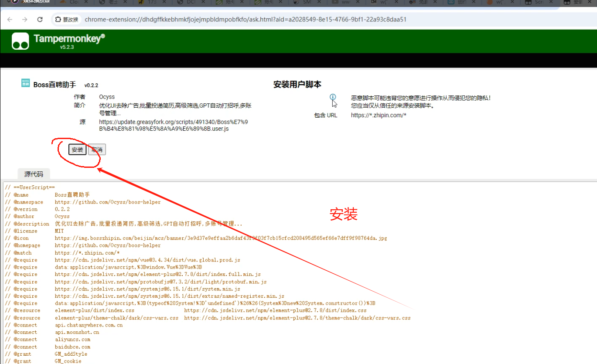Go back with the browser back arrow
The width and height of the screenshot is (597, 364).
tap(10, 20)
